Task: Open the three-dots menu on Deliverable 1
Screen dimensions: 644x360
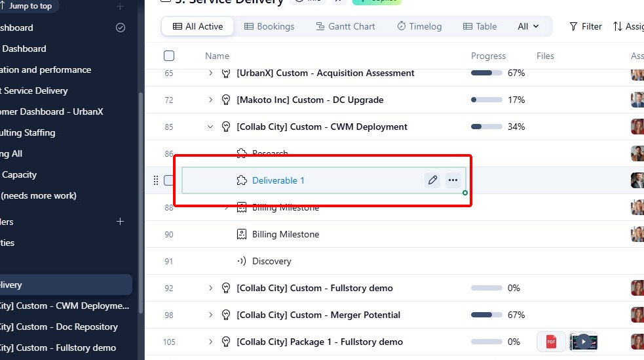Action: pos(453,180)
